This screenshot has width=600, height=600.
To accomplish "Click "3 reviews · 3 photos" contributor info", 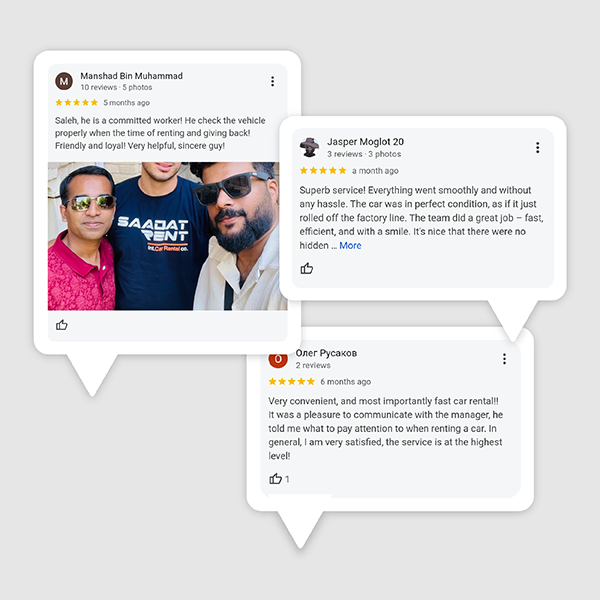I will pyautogui.click(x=364, y=154).
